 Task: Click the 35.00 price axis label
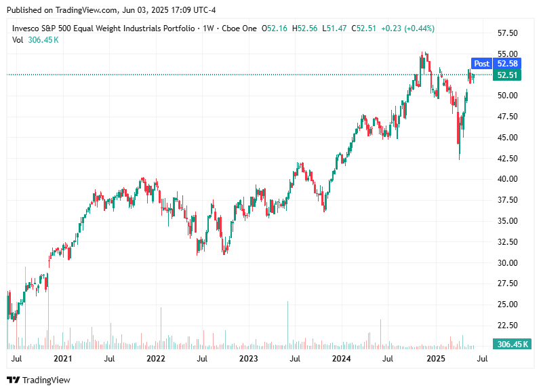click(x=507, y=221)
